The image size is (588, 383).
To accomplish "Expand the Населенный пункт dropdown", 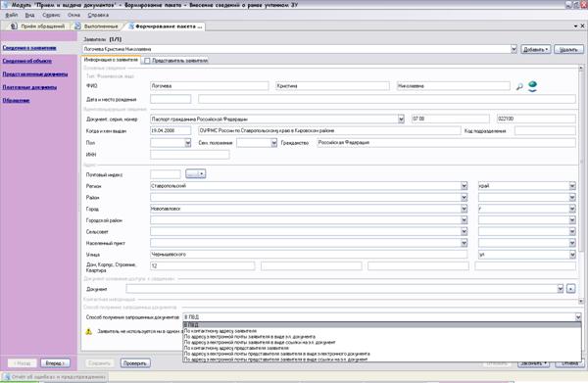I will tap(464, 243).
